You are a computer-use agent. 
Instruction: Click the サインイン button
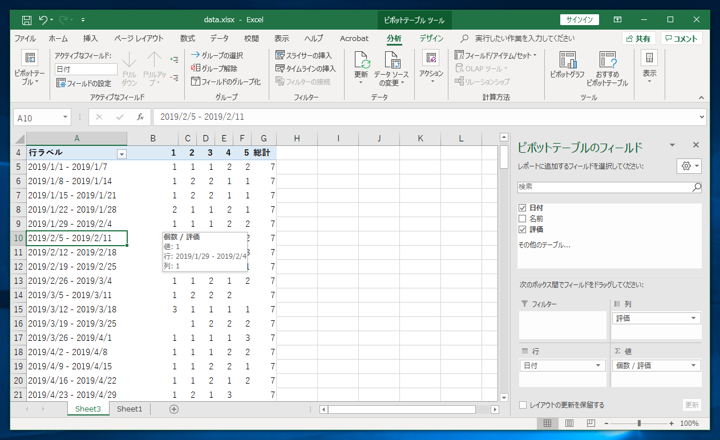[x=579, y=20]
